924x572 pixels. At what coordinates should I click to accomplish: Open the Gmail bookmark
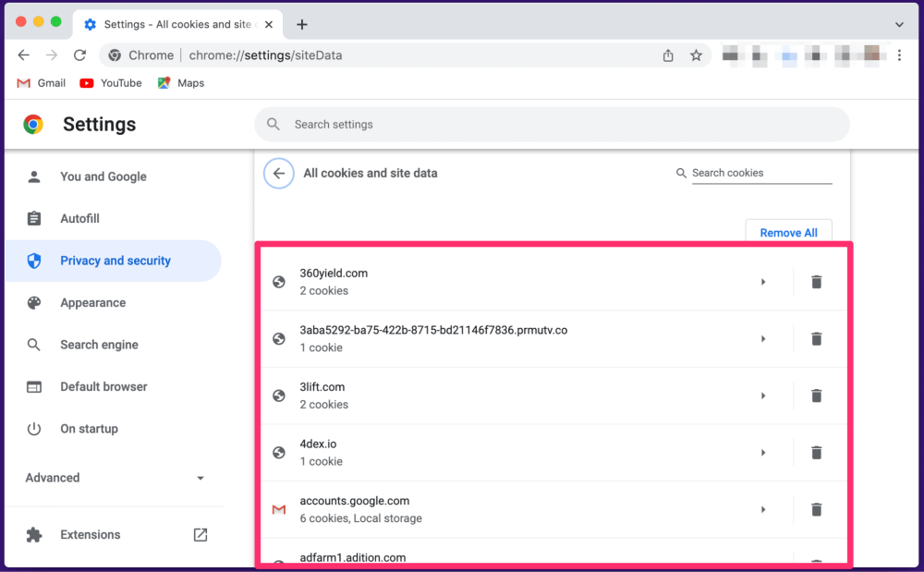42,83
